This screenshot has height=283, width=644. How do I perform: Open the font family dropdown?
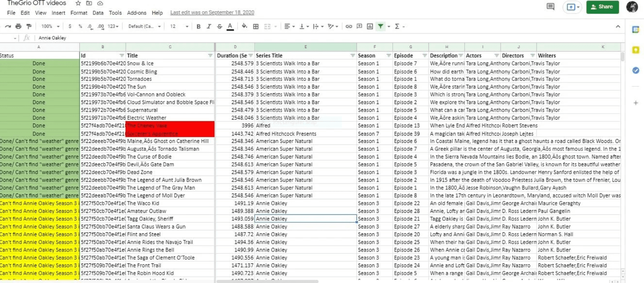[x=144, y=27]
